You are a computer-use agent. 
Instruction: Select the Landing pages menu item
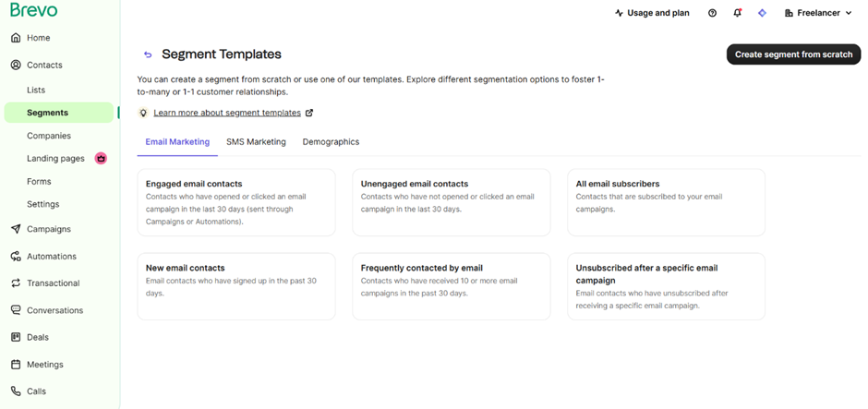pyautogui.click(x=55, y=159)
